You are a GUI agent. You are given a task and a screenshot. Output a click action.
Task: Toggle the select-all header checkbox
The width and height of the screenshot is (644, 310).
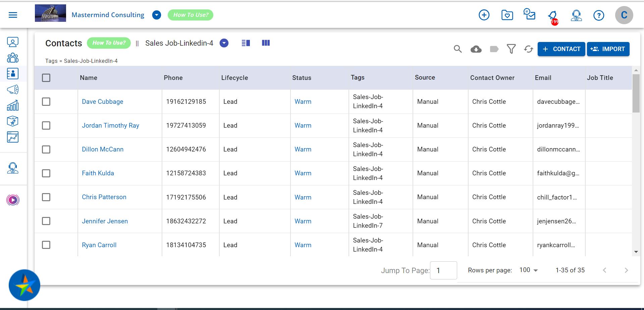46,78
